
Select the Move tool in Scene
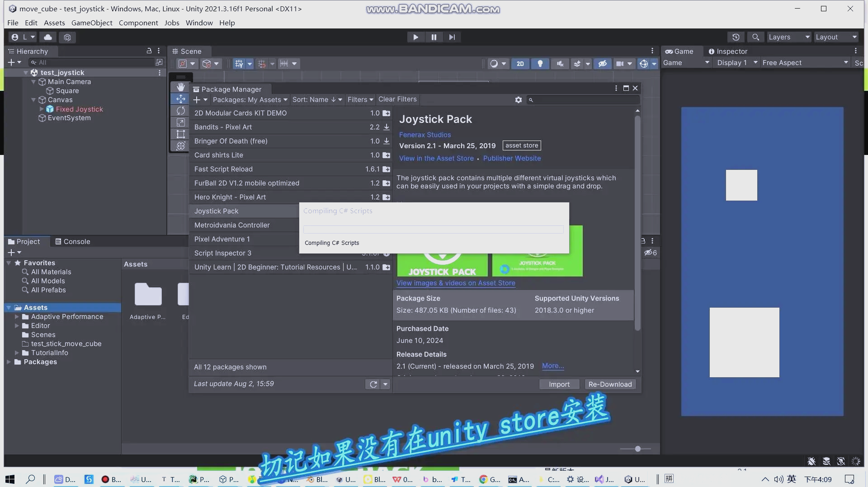click(181, 98)
